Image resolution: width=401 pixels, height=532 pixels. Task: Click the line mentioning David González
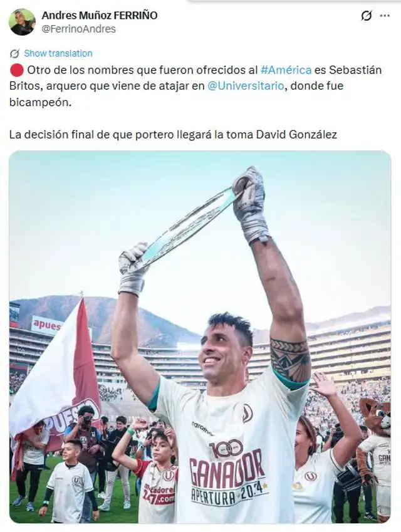click(173, 135)
